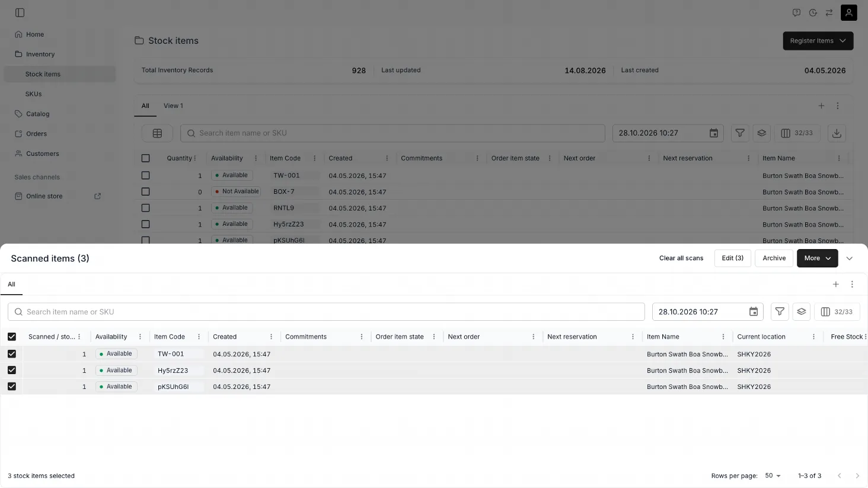Change rows per page from 50

pos(773,476)
